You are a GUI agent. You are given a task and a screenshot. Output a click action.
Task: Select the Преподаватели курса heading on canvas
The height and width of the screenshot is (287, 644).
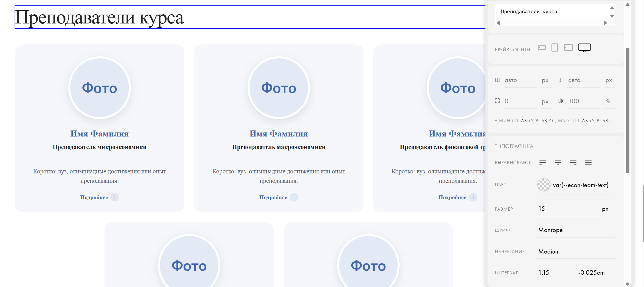[x=99, y=17]
